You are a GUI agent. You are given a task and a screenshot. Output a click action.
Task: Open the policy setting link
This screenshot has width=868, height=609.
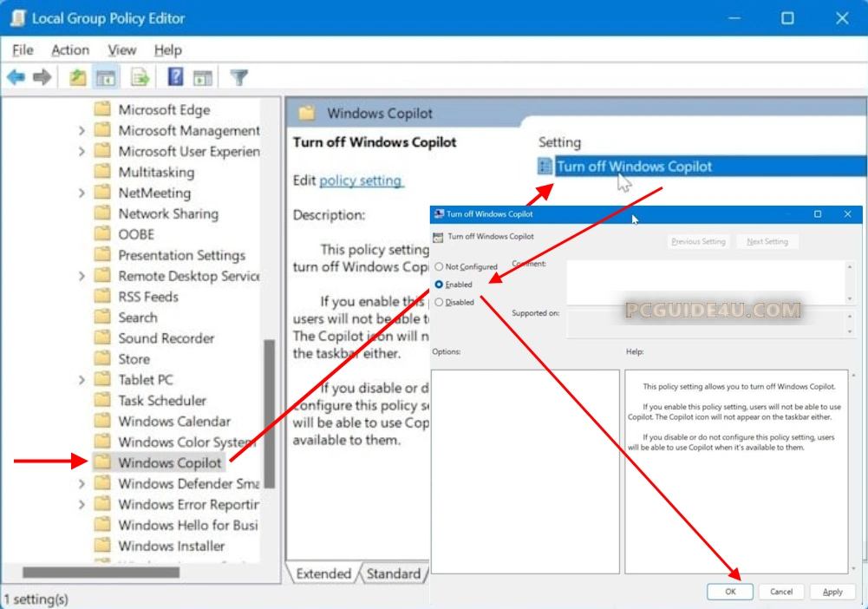click(x=360, y=180)
